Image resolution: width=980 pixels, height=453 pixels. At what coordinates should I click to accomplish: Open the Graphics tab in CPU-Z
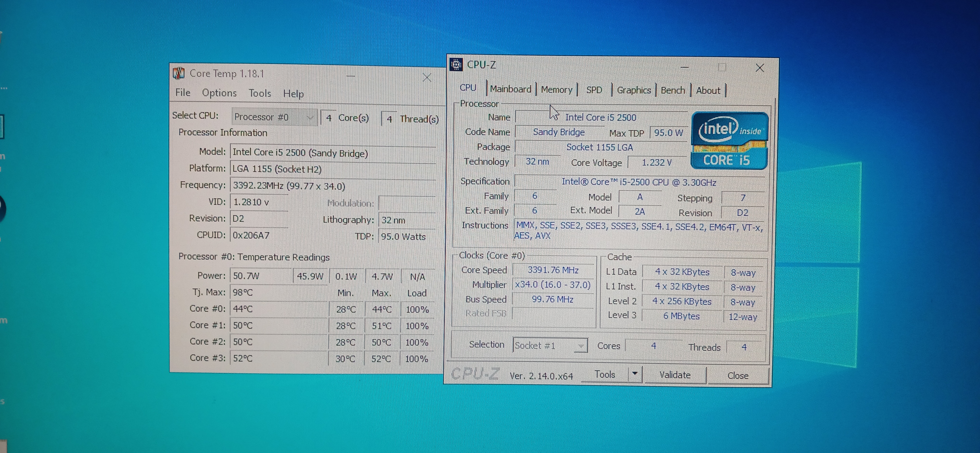click(633, 90)
